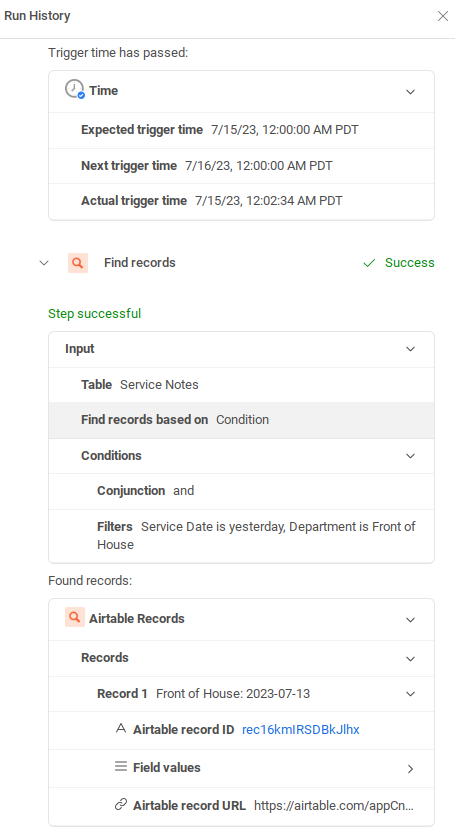Viewport: 455px width, 833px height.
Task: Collapse the Find records step
Action: (44, 263)
